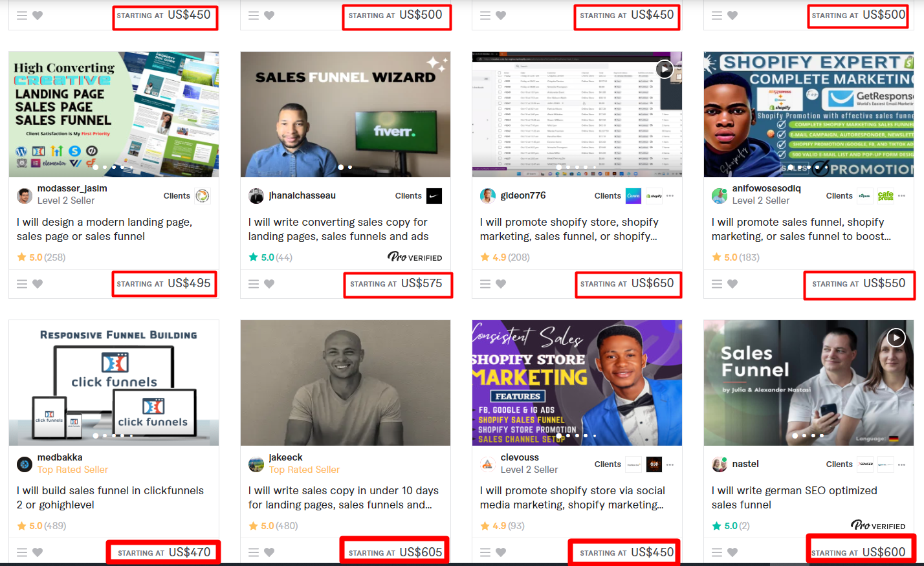Click clevouss seller avatar icon
The image size is (924, 566).
tap(487, 464)
